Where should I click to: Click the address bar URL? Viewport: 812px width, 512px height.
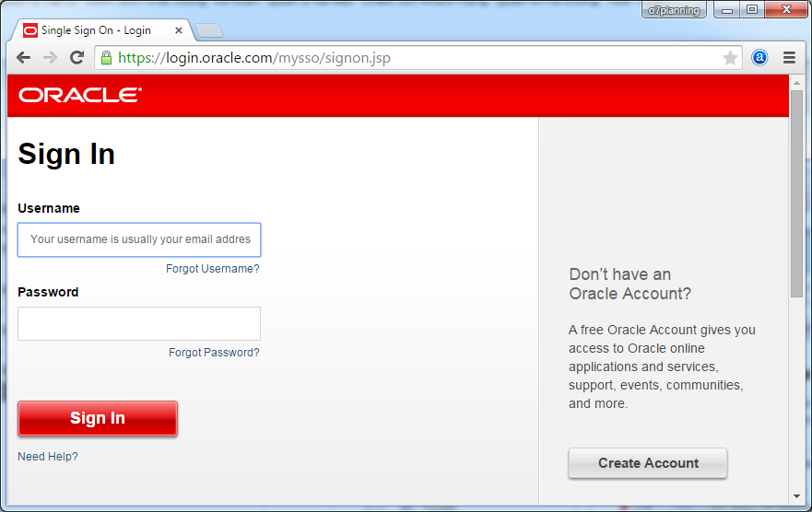(x=253, y=58)
